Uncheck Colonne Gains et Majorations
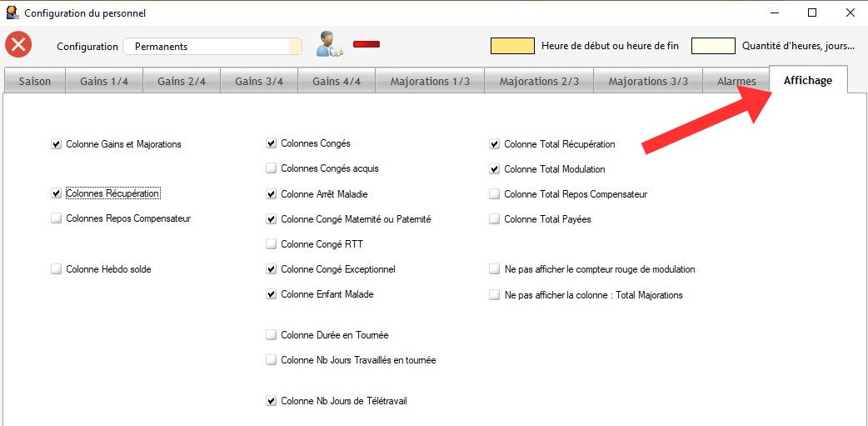 (x=57, y=144)
